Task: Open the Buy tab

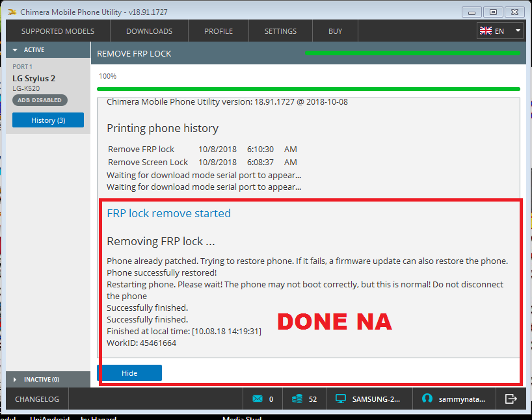Action: (x=335, y=31)
